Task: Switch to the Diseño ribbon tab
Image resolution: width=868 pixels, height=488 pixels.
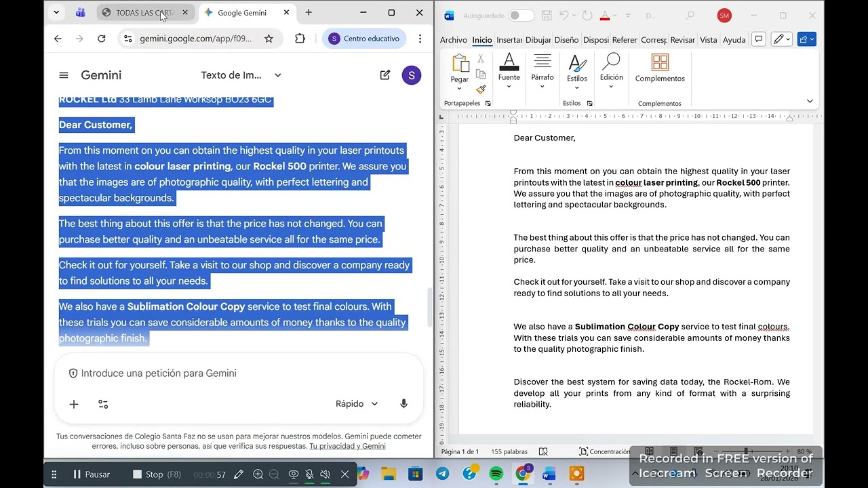Action: coord(566,40)
